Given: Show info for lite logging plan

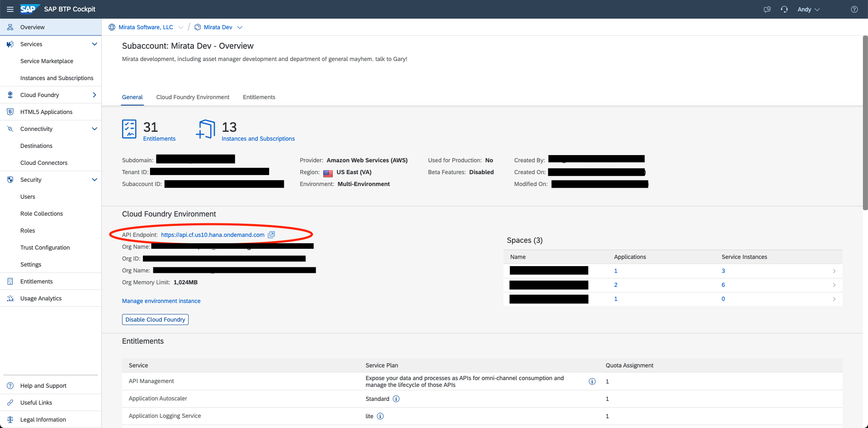Looking at the screenshot, I should 380,416.
